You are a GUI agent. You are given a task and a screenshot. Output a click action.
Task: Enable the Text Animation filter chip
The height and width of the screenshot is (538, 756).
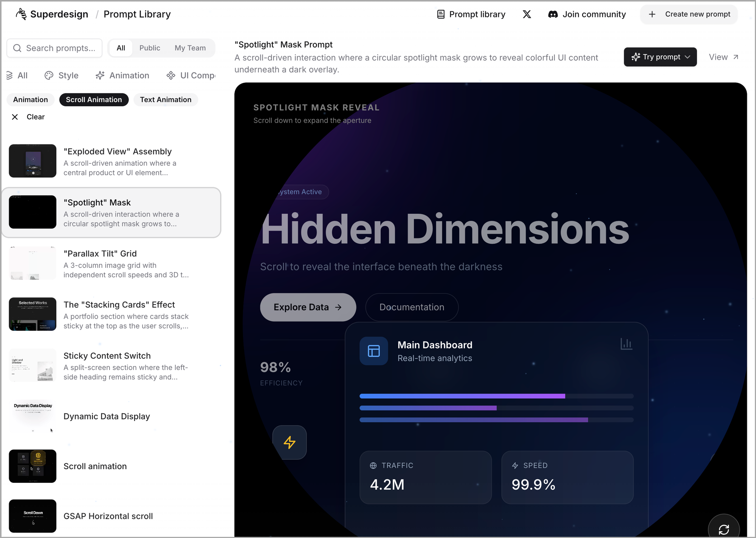pos(166,100)
